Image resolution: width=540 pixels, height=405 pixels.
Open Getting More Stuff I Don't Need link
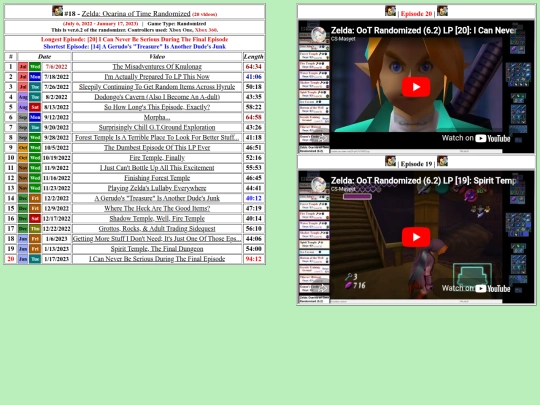click(x=157, y=239)
